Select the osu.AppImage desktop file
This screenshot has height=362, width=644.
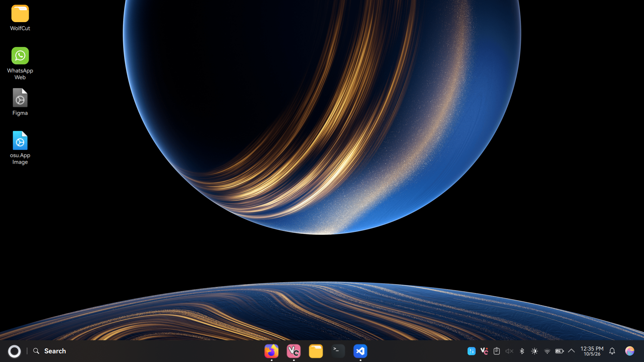point(20,148)
